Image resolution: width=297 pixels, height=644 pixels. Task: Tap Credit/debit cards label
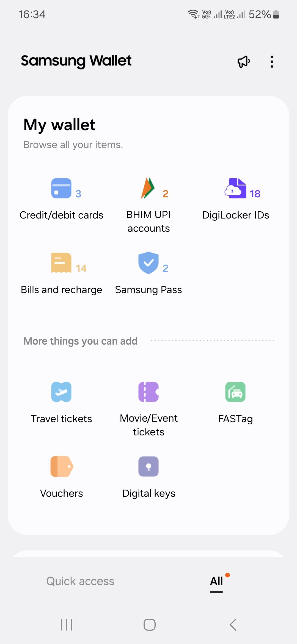(x=61, y=215)
